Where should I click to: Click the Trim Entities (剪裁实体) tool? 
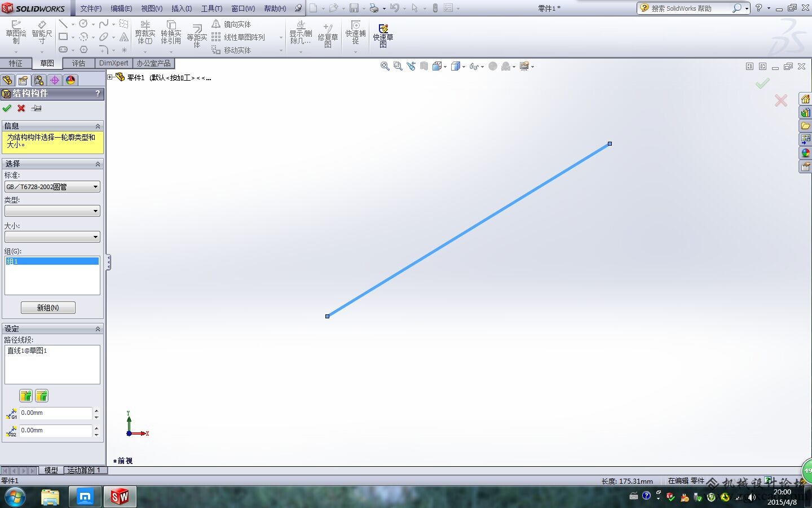click(x=145, y=32)
